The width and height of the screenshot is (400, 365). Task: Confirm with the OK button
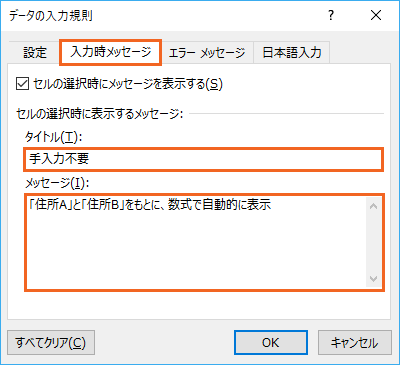[271, 343]
